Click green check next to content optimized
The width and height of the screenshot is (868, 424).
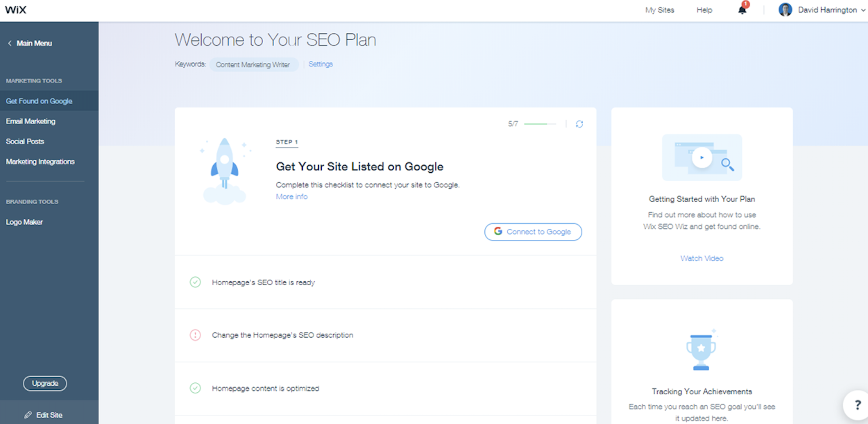[195, 388]
